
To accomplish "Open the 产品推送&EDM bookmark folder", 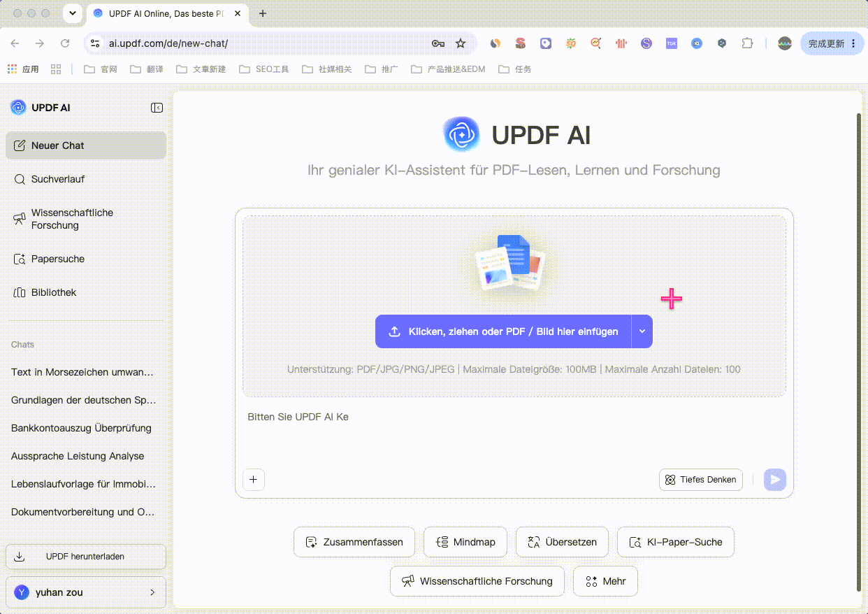I will point(449,69).
